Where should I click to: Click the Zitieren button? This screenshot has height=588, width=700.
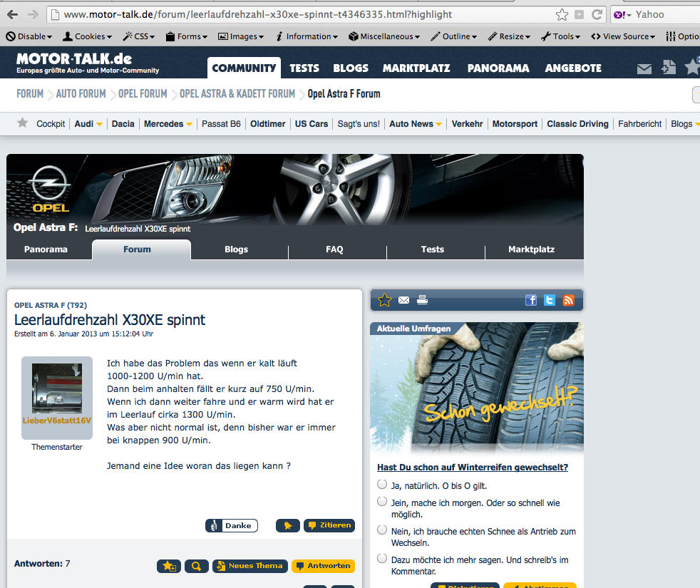(x=329, y=525)
